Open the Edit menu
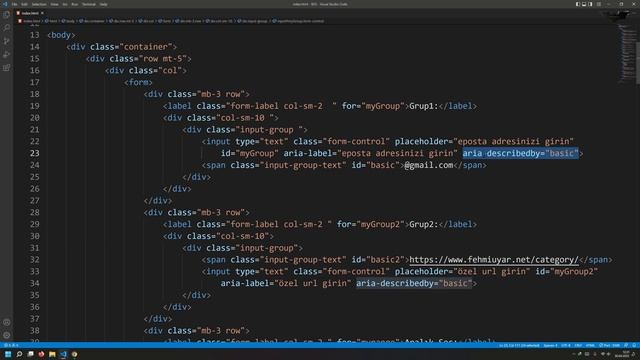 [x=24, y=4]
